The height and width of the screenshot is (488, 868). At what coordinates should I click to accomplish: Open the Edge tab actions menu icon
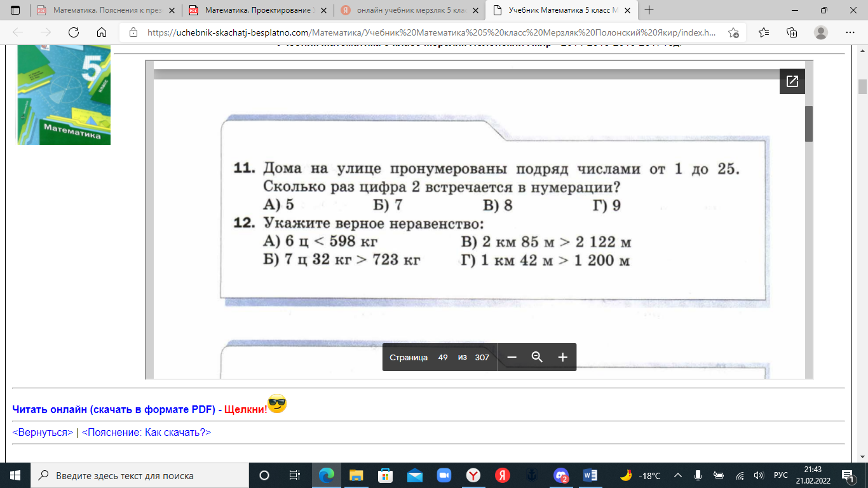tap(15, 10)
